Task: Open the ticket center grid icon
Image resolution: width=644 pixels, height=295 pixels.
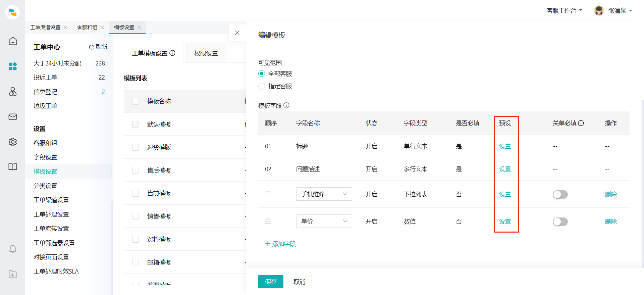Action: [x=13, y=66]
